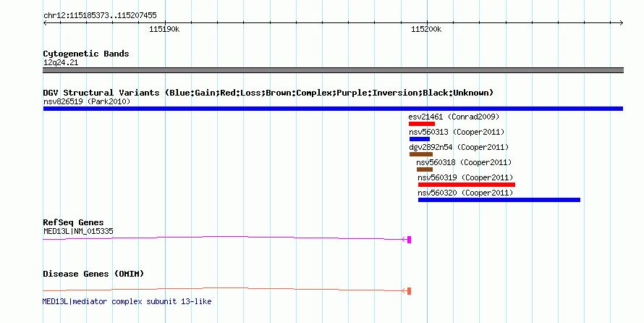Image resolution: width=644 pixels, height=323 pixels.
Task: Click the orange OMIM MED13L exon block
Action: (409, 291)
